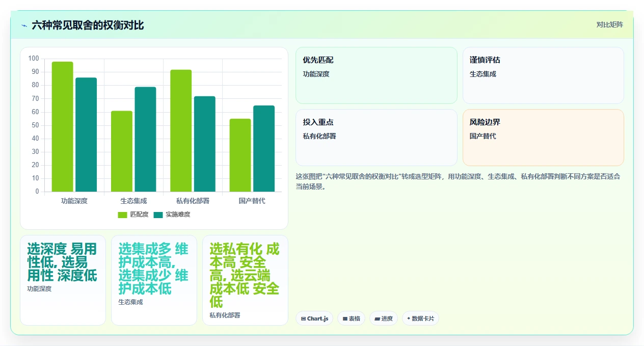Screen dimensions: 644x346
Task: Click the 选集成多 维护成本高 stat card headline
Action: (x=153, y=269)
